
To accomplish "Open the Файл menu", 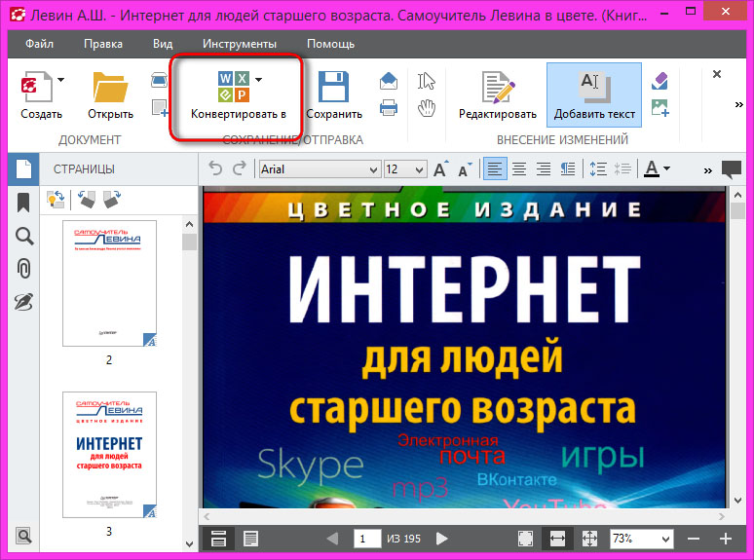I will click(39, 44).
